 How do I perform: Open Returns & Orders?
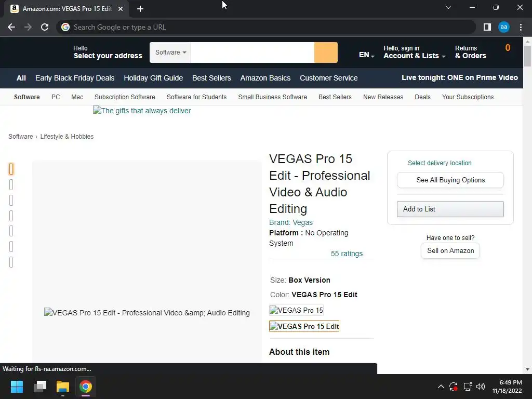pyautogui.click(x=470, y=52)
